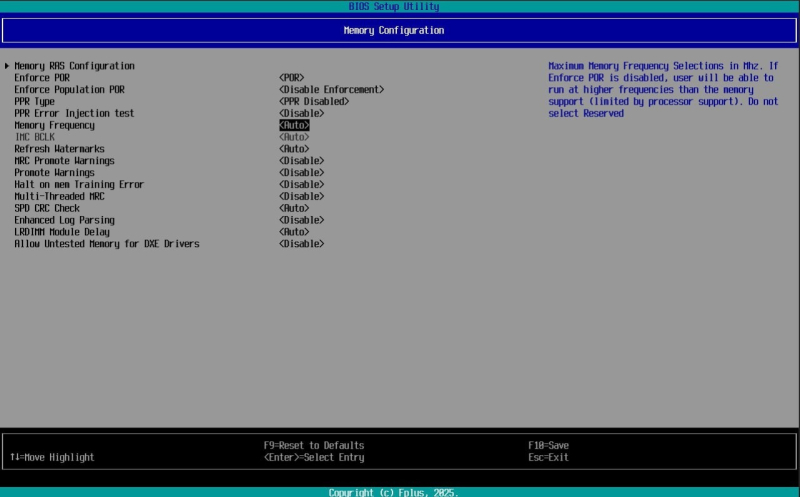The height and width of the screenshot is (497, 800).
Task: Select the Refresh Watermarks Auto value
Action: 294,149
